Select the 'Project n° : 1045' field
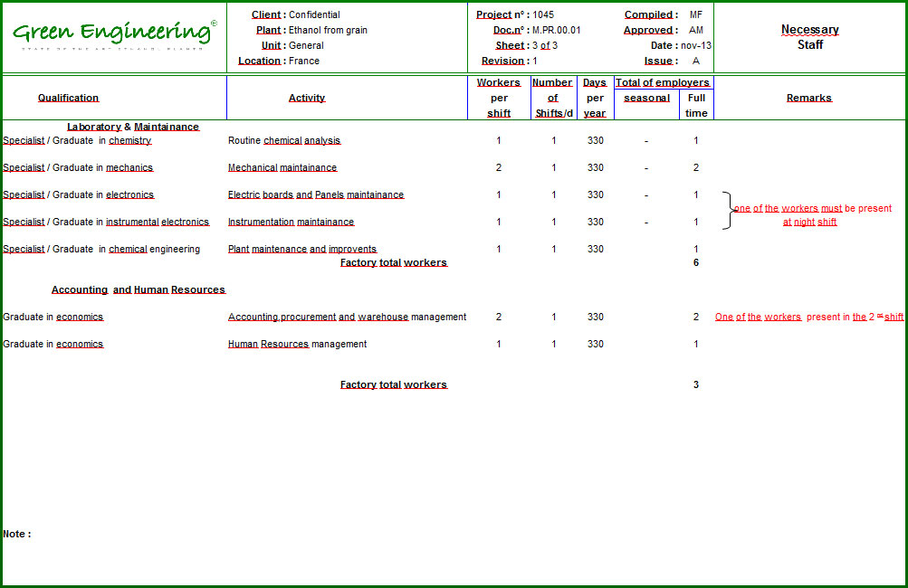This screenshot has width=908, height=588. pos(515,15)
